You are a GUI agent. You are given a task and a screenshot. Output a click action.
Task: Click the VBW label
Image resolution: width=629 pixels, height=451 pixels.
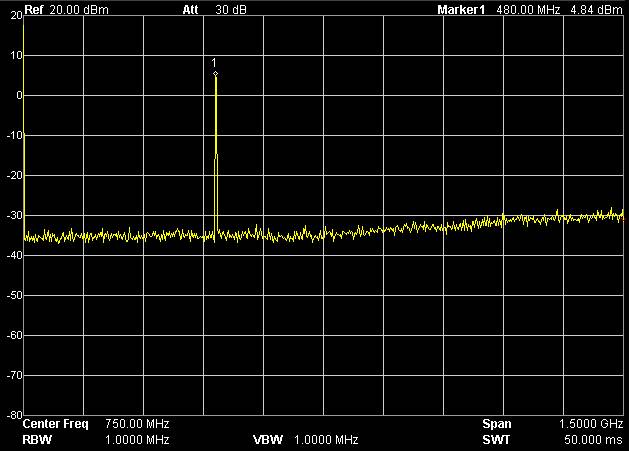[x=268, y=440]
